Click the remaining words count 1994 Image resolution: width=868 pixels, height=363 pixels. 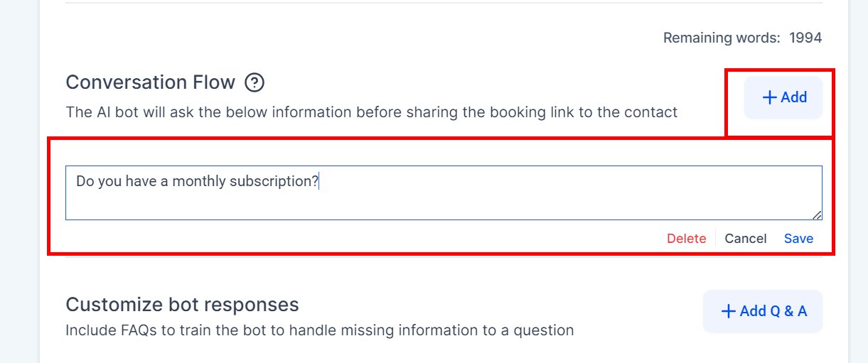click(x=805, y=38)
